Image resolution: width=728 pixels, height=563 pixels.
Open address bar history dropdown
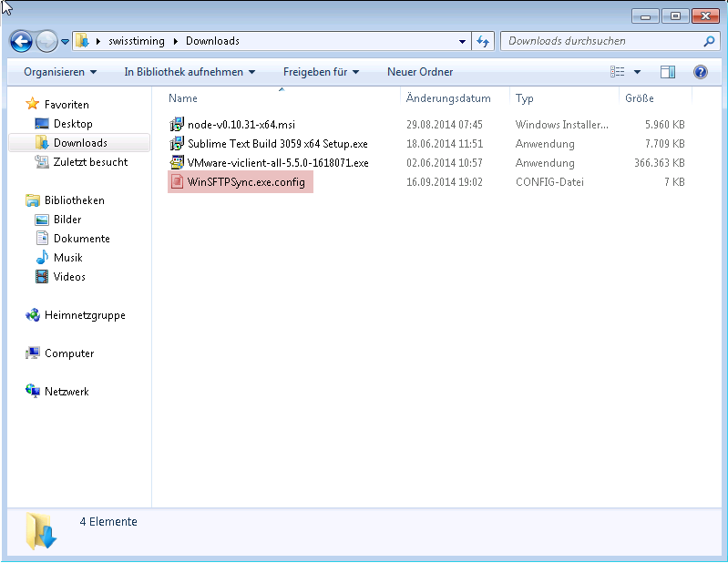click(462, 41)
